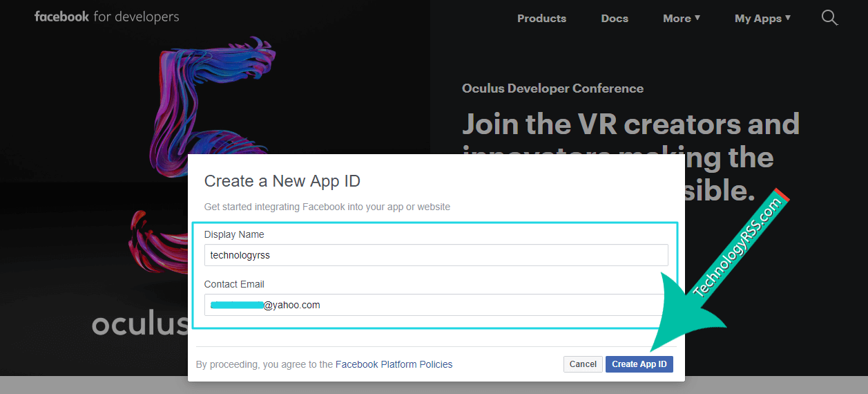Select the Oculus Developer Conference heading
The width and height of the screenshot is (868, 394).
[552, 88]
